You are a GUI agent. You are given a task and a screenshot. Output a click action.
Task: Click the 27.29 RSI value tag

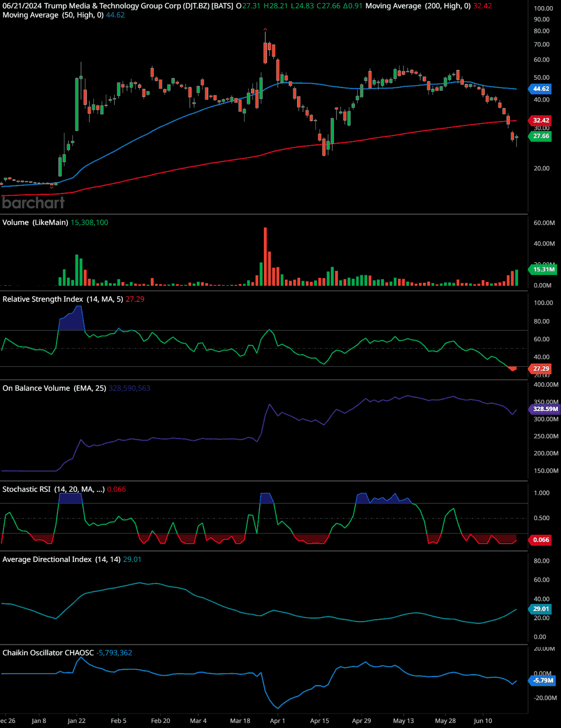point(541,368)
